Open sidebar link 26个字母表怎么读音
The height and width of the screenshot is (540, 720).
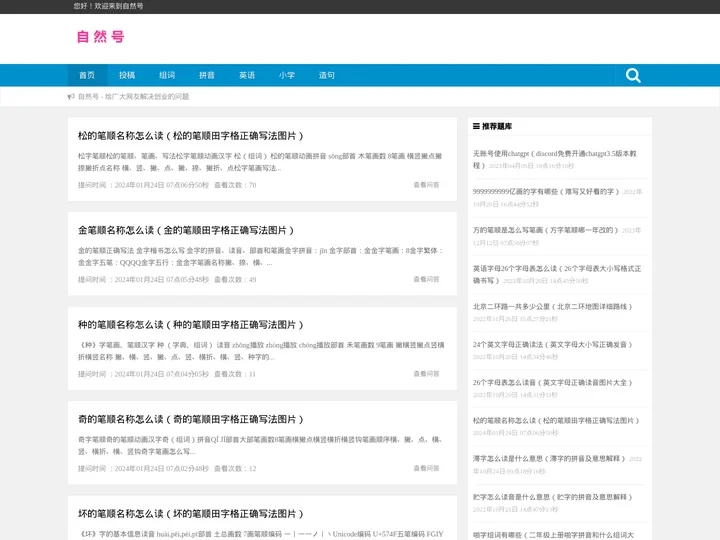pyautogui.click(x=552, y=382)
